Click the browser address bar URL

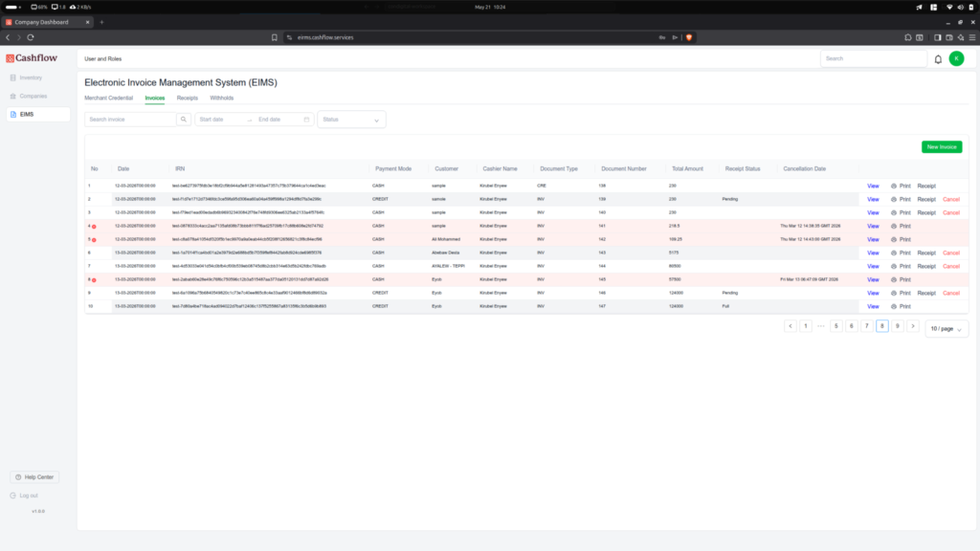pos(325,37)
